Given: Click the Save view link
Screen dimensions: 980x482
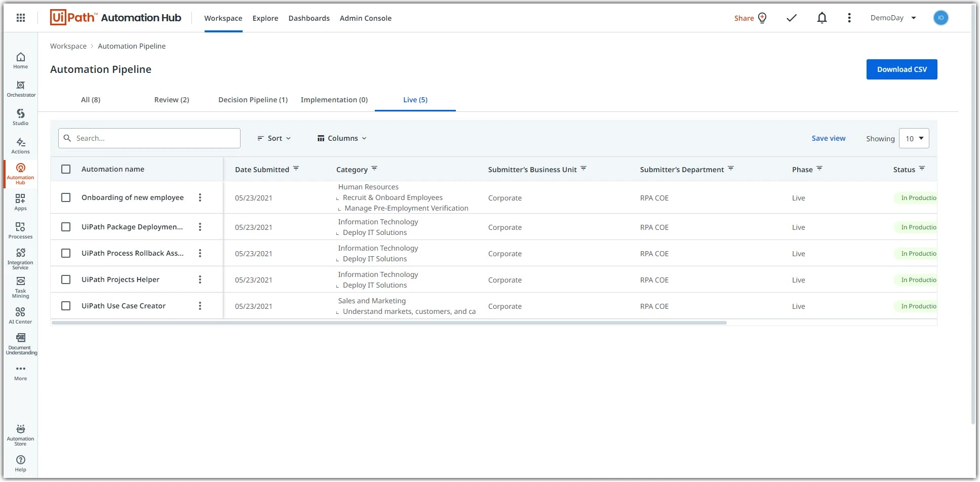Looking at the screenshot, I should (829, 138).
